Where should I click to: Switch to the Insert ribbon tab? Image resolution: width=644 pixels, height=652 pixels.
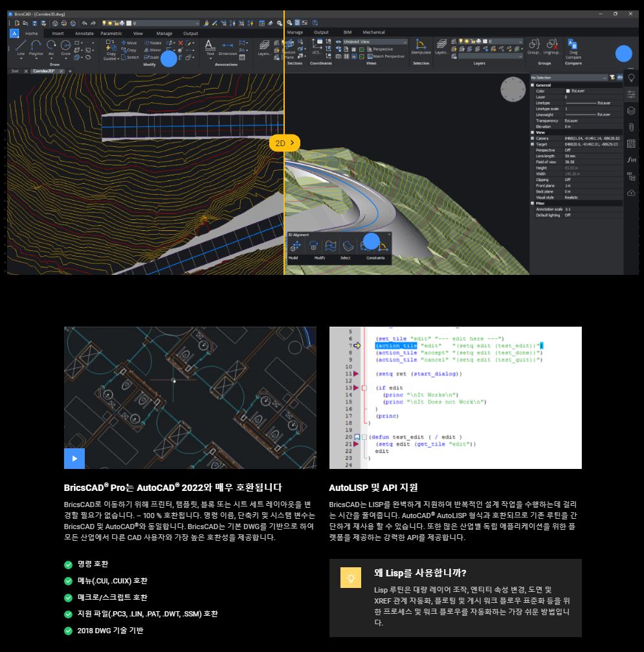coord(58,33)
